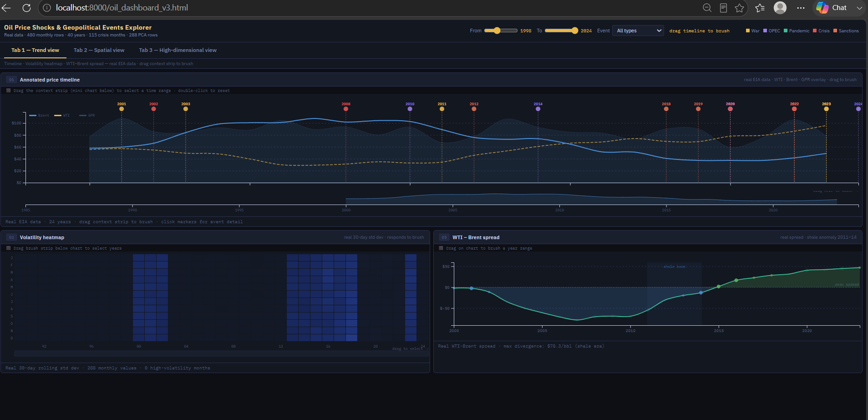Switch to Tab 3 — High-dimensional view
868x420 pixels.
178,50
